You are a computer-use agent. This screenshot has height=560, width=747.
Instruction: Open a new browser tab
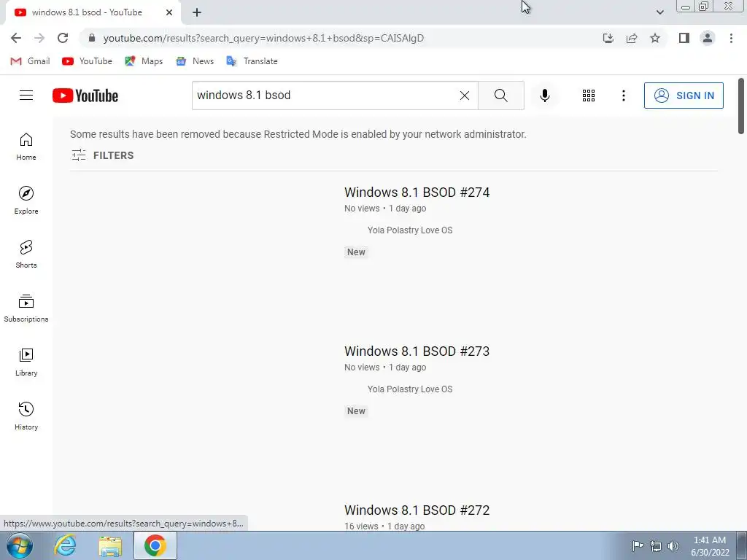pyautogui.click(x=197, y=12)
